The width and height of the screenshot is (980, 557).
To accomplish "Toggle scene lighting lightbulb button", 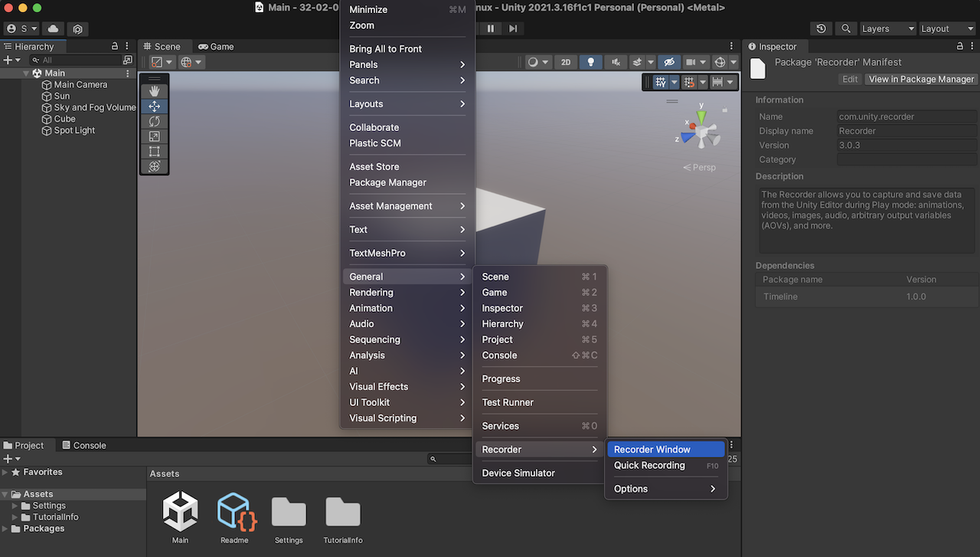I will (590, 62).
